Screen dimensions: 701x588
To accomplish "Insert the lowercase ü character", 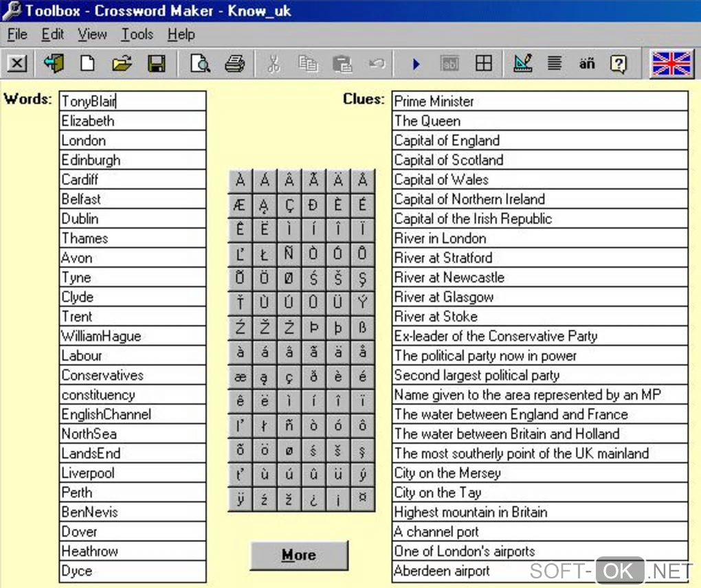I will click(338, 475).
